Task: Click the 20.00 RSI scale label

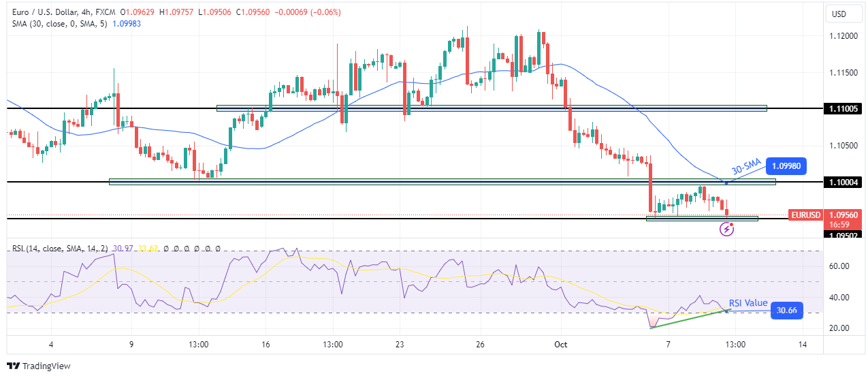Action: [838, 328]
